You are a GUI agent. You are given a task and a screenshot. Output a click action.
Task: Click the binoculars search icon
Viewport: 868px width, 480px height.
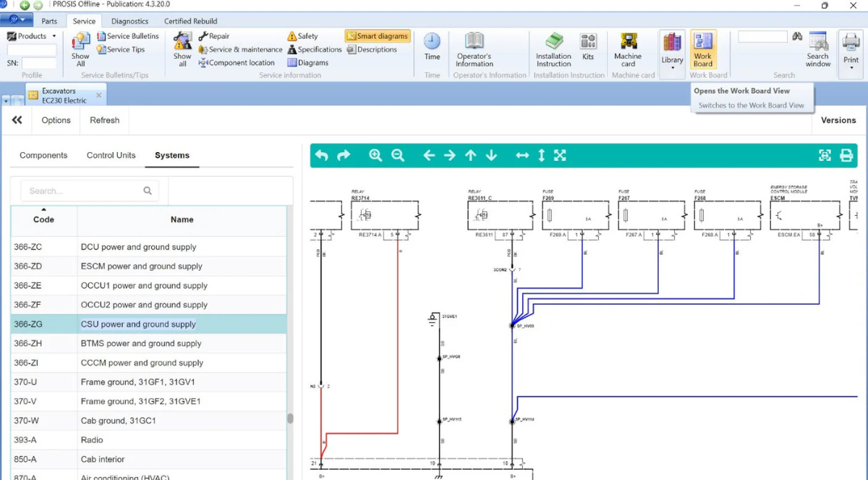pos(797,36)
